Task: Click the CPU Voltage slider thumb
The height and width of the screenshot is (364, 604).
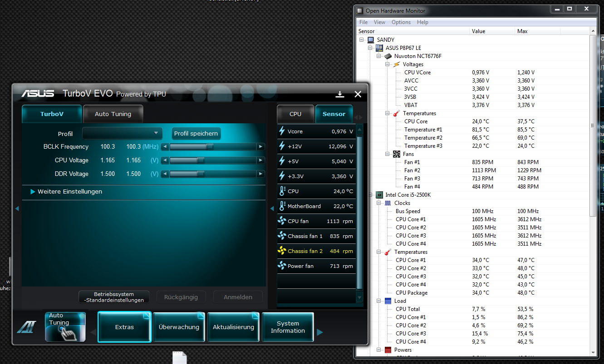Action: click(x=201, y=160)
